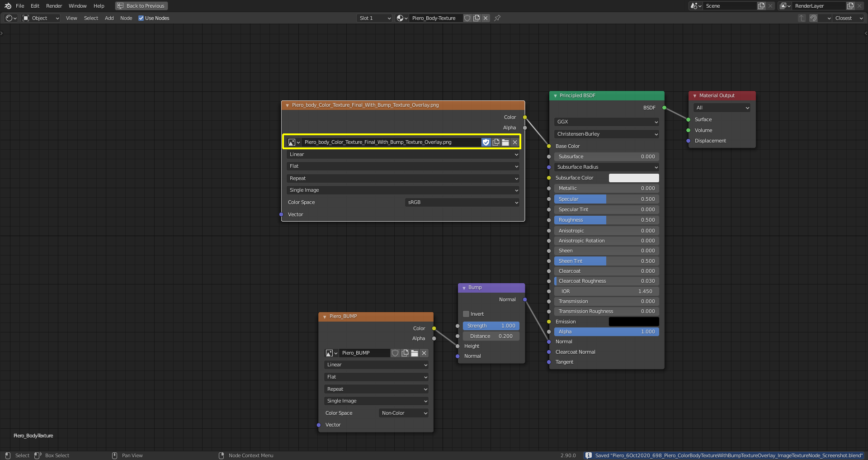868x460 pixels.
Task: Open the sRGB color space dropdown
Action: 462,202
